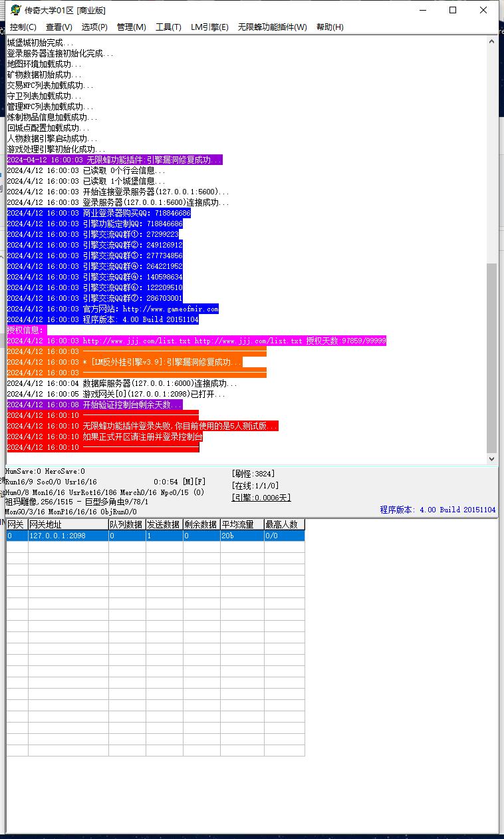Click the 授权信息 log line
The width and height of the screenshot is (504, 839).
(x=27, y=330)
